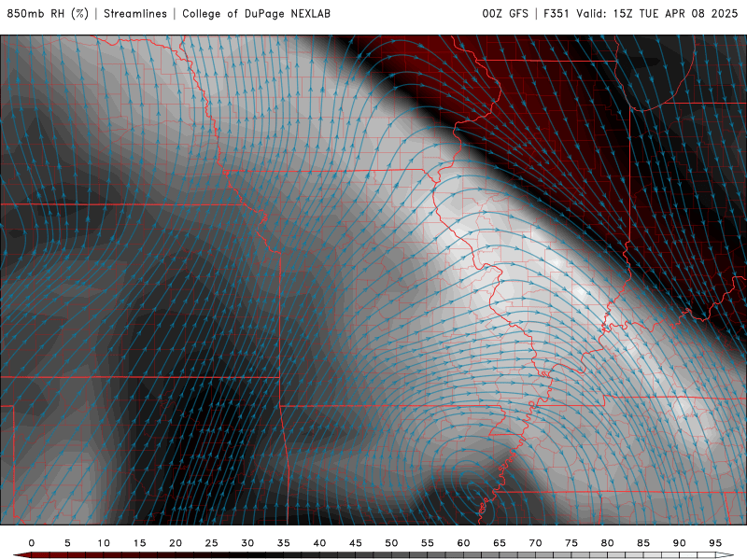Click the "00Z GFS" model run label
This screenshot has height=560, width=747.
505,14
